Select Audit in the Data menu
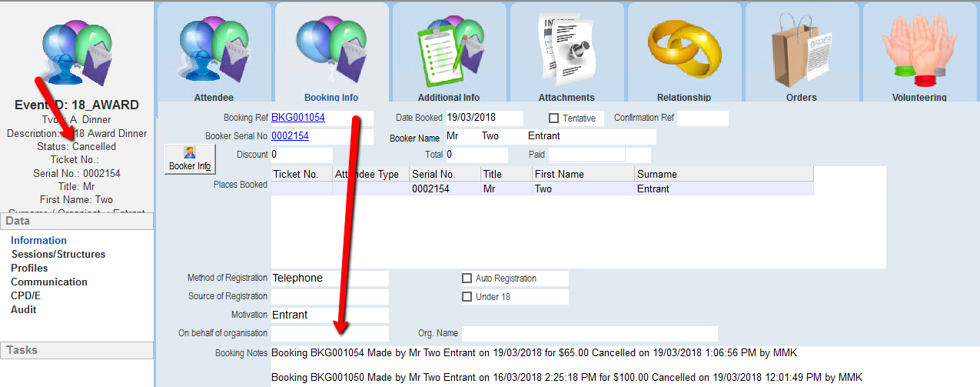Screen dimensions: 980x387 coord(24,309)
